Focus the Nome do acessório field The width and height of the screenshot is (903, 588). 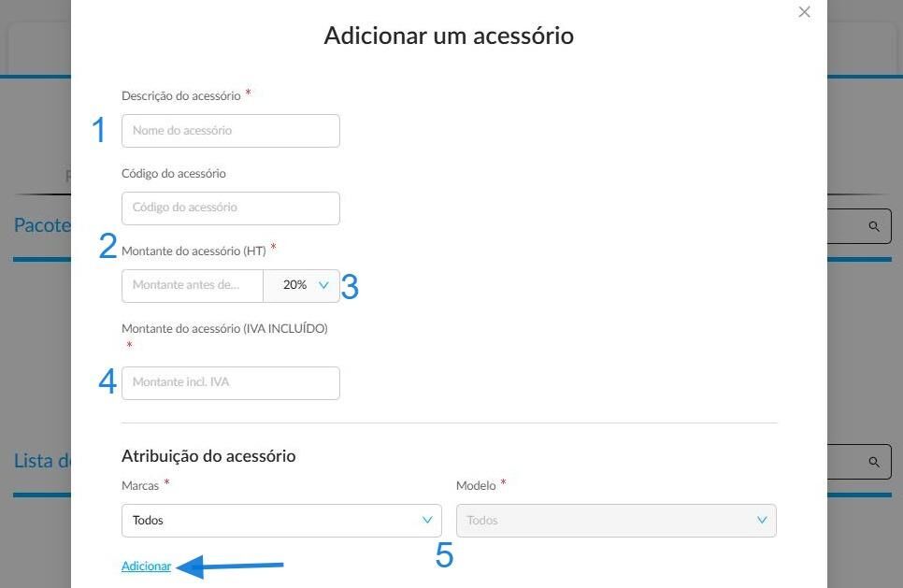coord(230,131)
